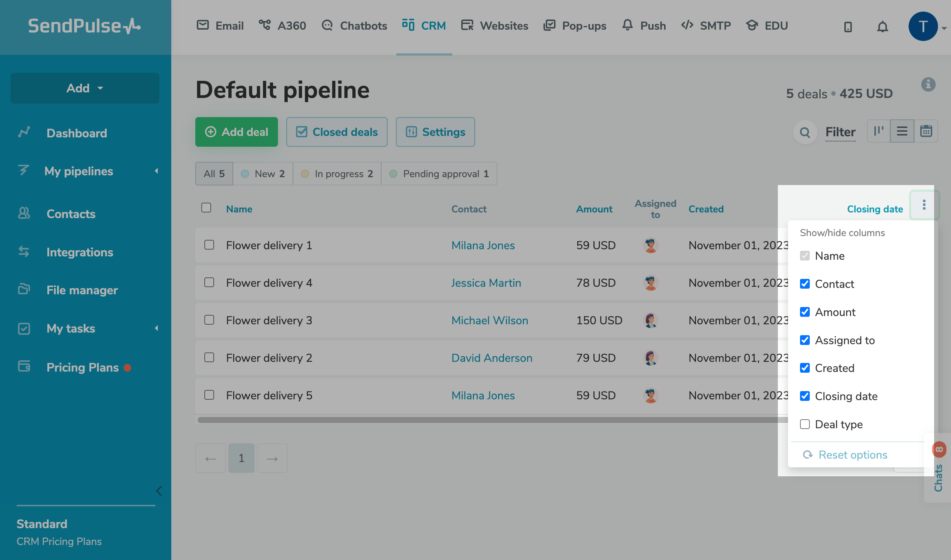Sort by the Name column header
This screenshot has height=560, width=951.
click(239, 209)
